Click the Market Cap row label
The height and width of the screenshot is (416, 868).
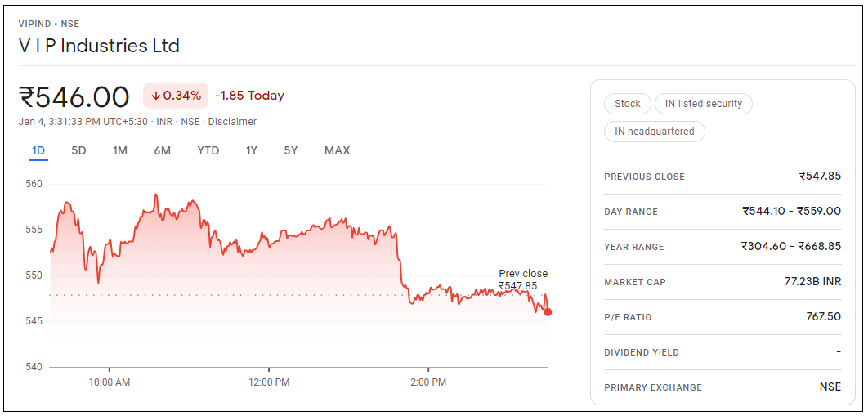(x=635, y=282)
